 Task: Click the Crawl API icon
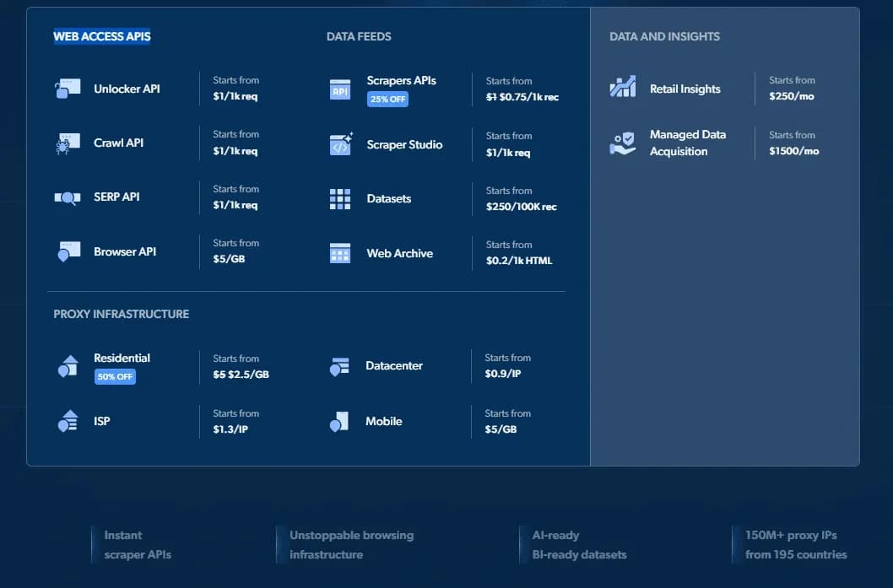68,143
